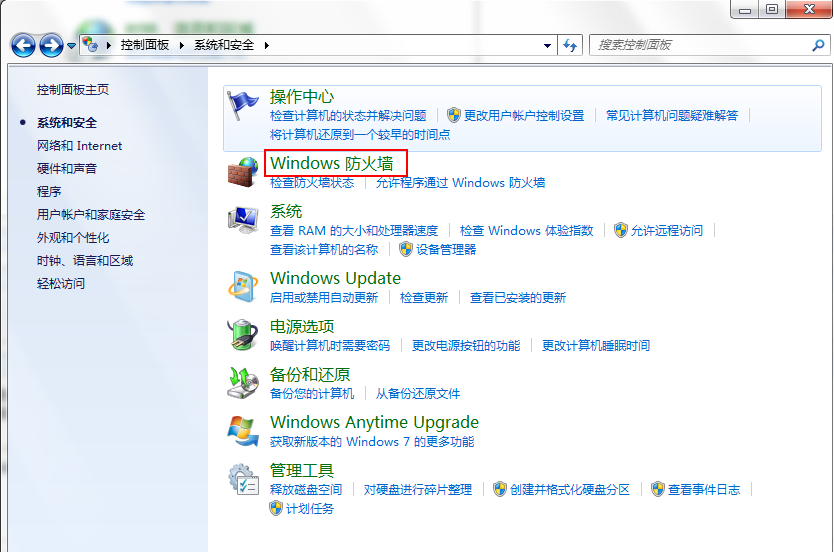
Task: Open 网络和 Internet category
Action: point(79,146)
